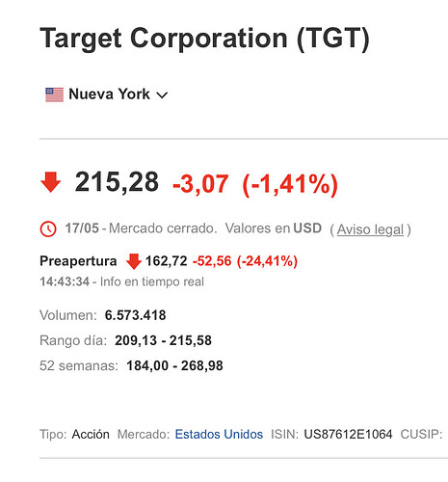Viewport: 448px width, 482px height.
Task: Click the Rango día value
Action: [x=163, y=340]
